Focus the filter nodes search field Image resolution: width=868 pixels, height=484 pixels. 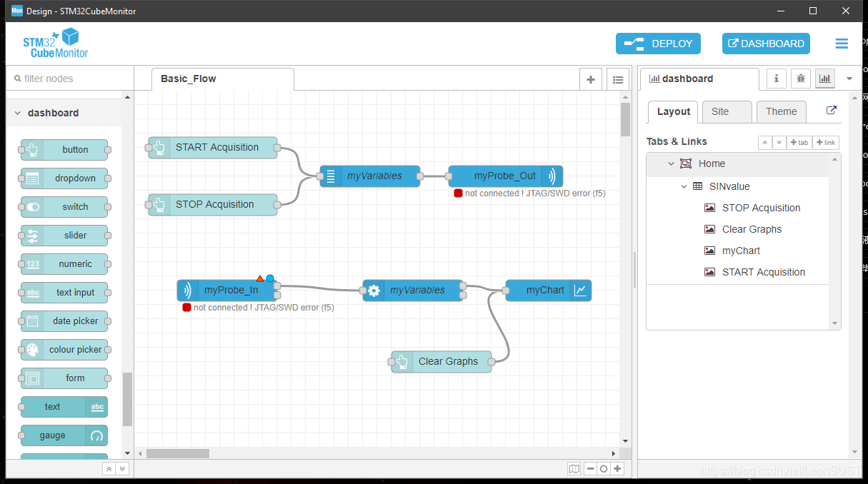click(70, 79)
